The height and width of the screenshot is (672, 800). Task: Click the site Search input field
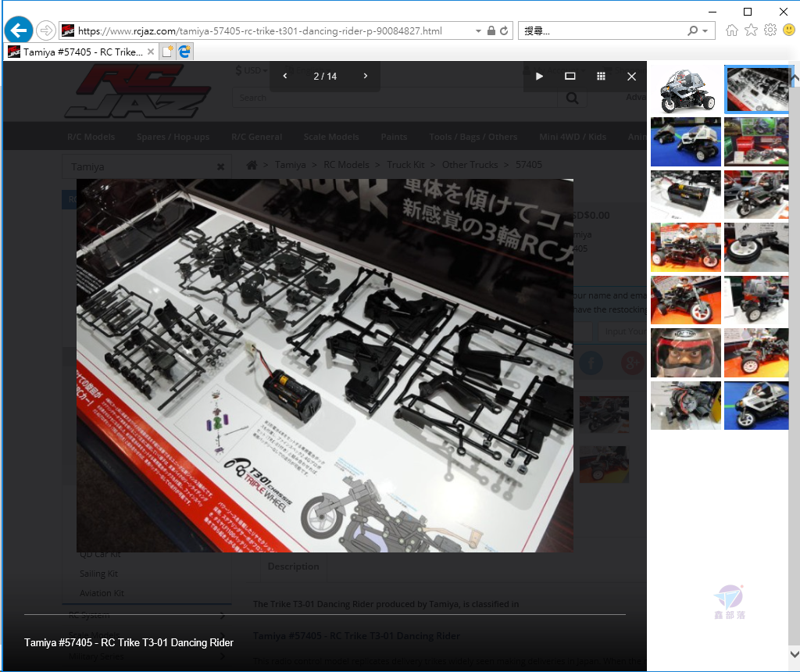[x=395, y=98]
